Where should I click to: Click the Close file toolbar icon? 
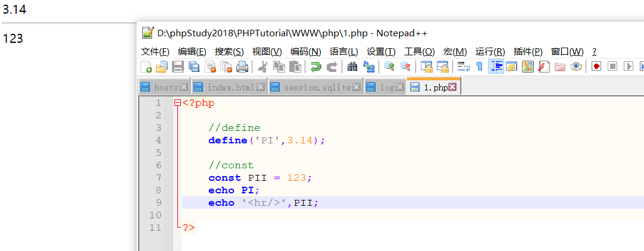210,67
